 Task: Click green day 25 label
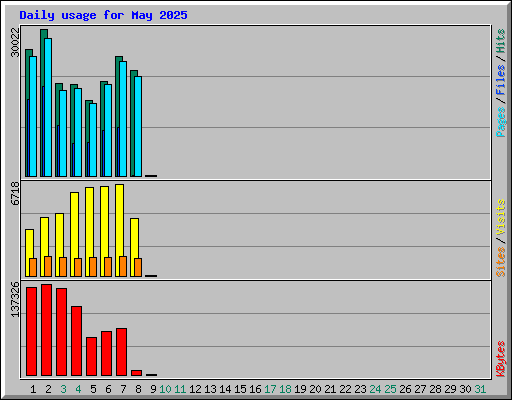click(x=390, y=389)
